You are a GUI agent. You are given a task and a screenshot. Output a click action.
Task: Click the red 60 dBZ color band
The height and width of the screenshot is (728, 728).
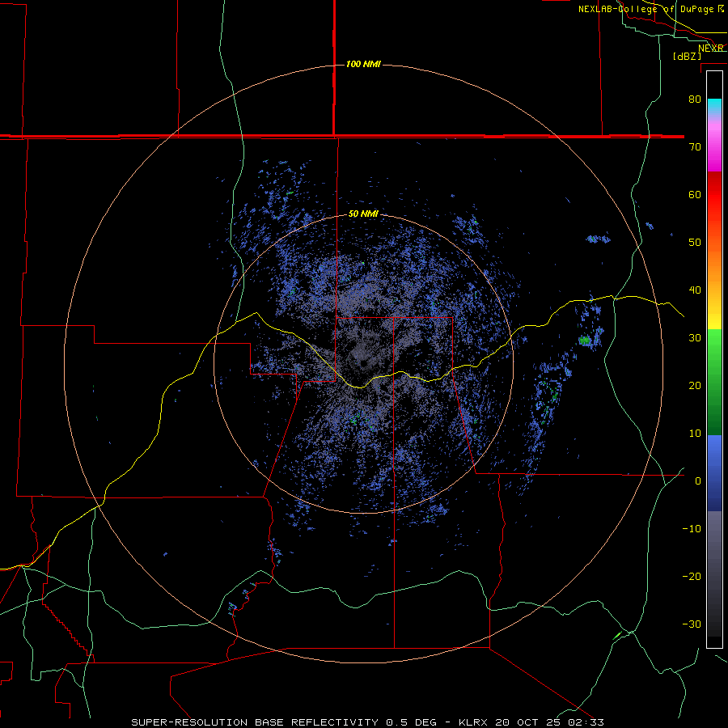(714, 194)
